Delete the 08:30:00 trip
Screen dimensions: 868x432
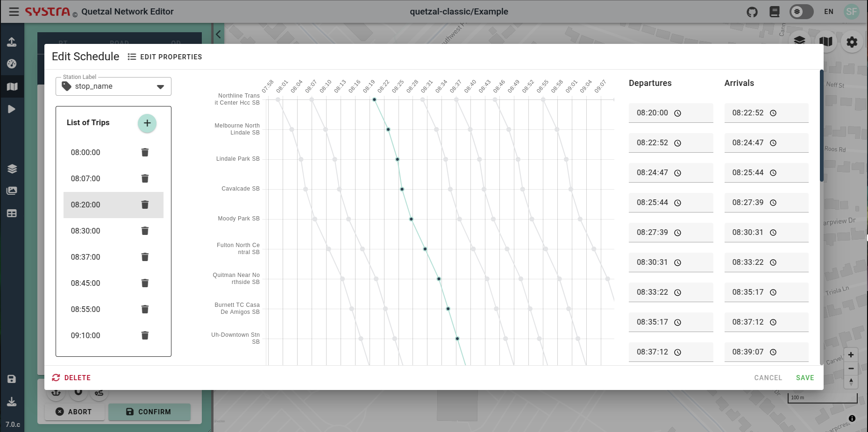145,231
